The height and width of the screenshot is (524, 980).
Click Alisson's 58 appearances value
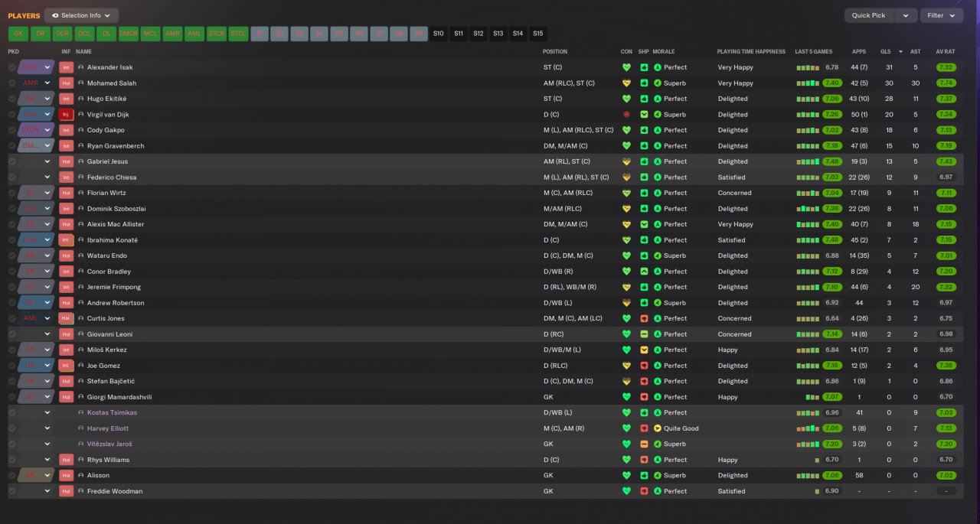click(x=859, y=476)
